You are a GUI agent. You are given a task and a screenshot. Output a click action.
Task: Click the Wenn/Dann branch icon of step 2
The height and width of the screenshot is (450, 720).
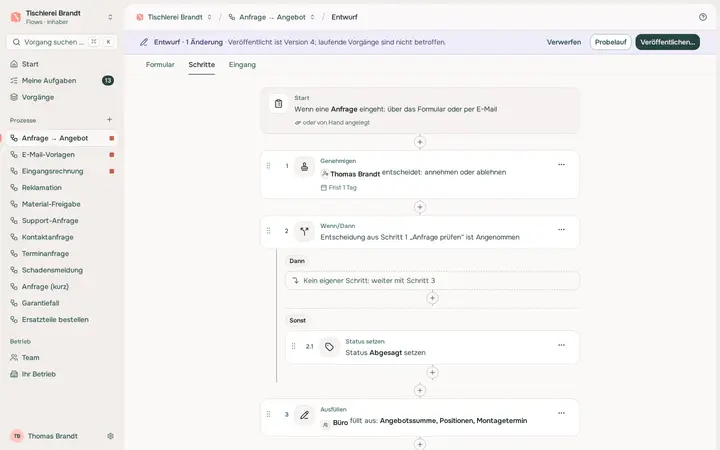[x=304, y=231]
